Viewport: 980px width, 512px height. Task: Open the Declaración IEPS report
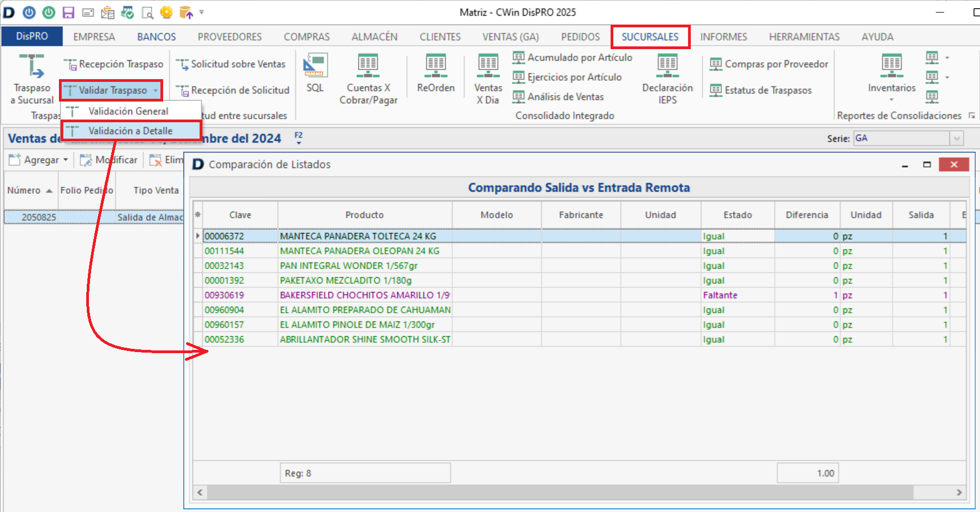pos(667,79)
